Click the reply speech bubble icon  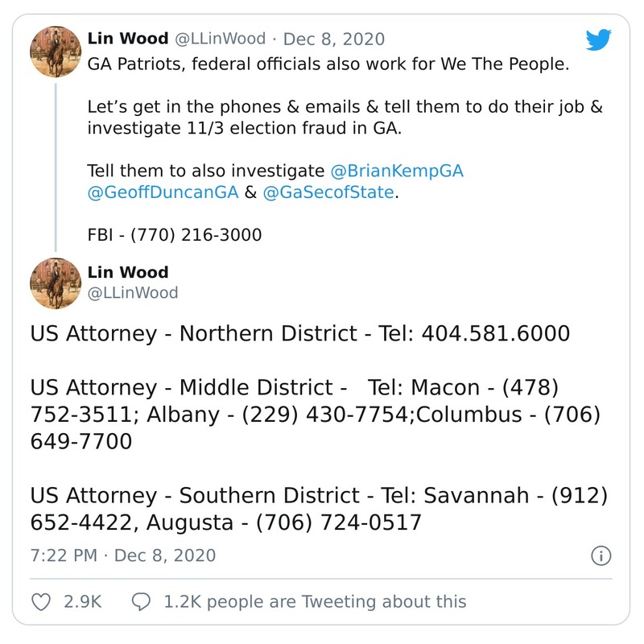click(141, 601)
